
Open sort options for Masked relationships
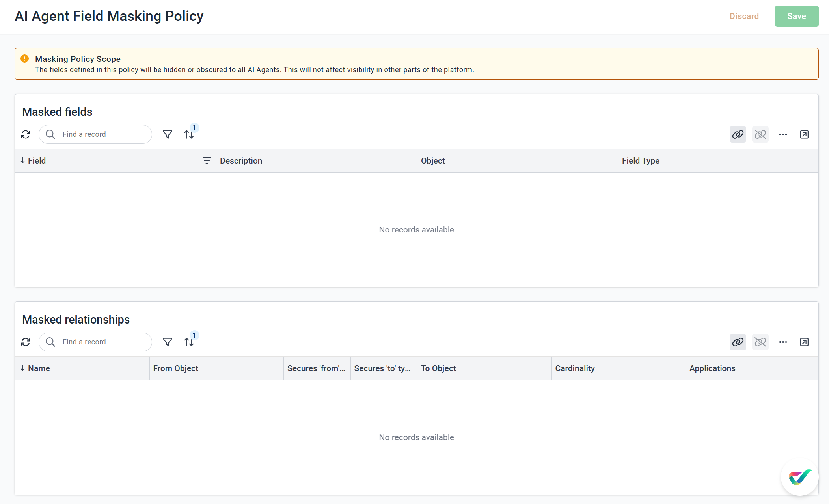point(189,342)
